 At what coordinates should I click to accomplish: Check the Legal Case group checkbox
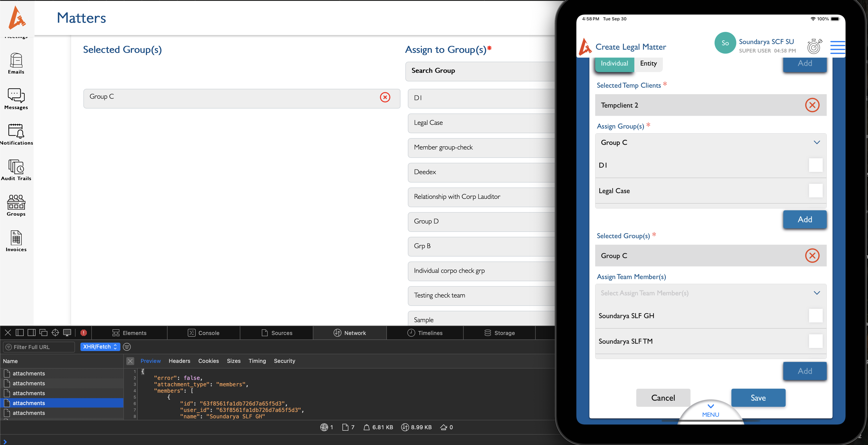[815, 191]
